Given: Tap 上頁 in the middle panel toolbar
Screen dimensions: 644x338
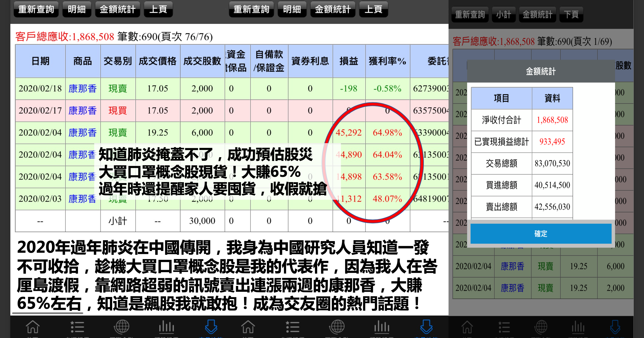Looking at the screenshot, I should click(x=374, y=9).
